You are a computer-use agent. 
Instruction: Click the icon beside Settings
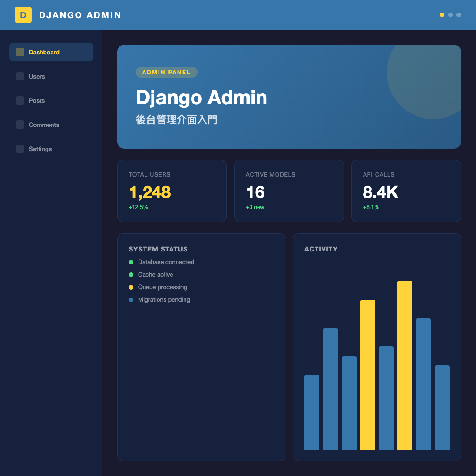[x=20, y=149]
